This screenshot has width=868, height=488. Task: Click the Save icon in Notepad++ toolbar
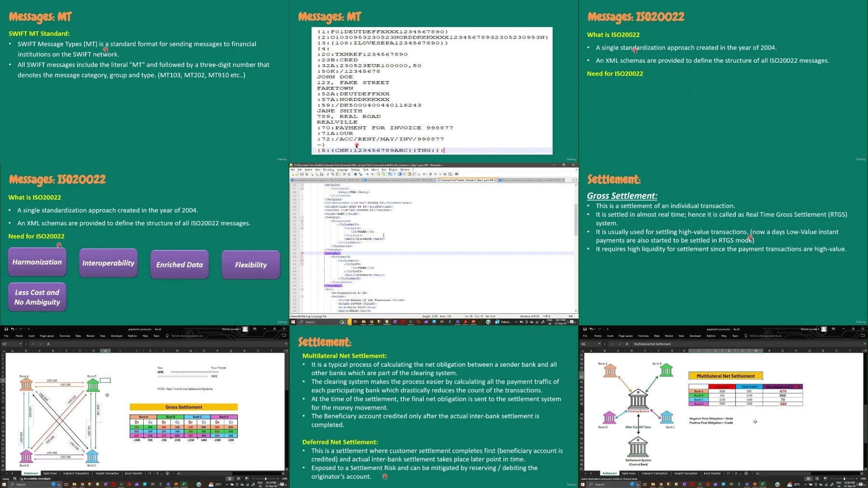coord(302,174)
